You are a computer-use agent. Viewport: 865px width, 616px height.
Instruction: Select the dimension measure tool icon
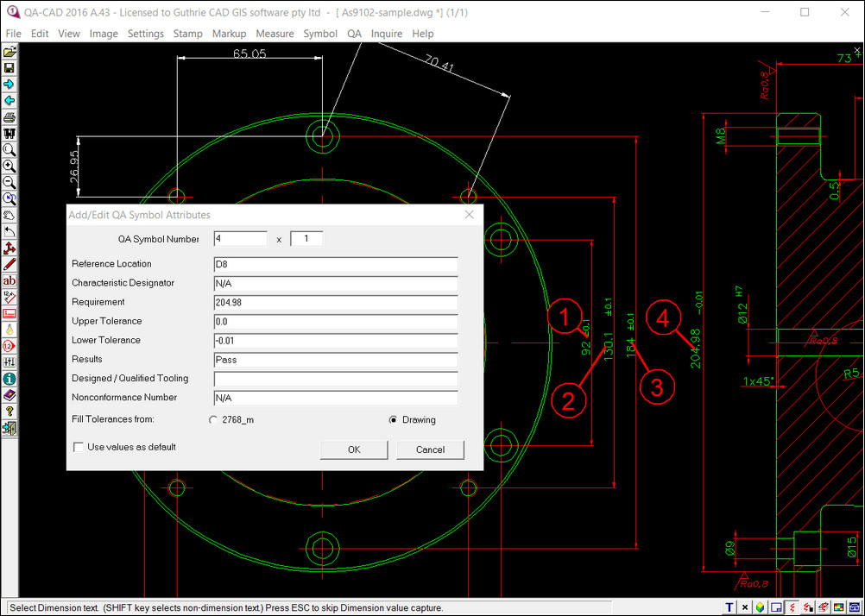(9, 298)
